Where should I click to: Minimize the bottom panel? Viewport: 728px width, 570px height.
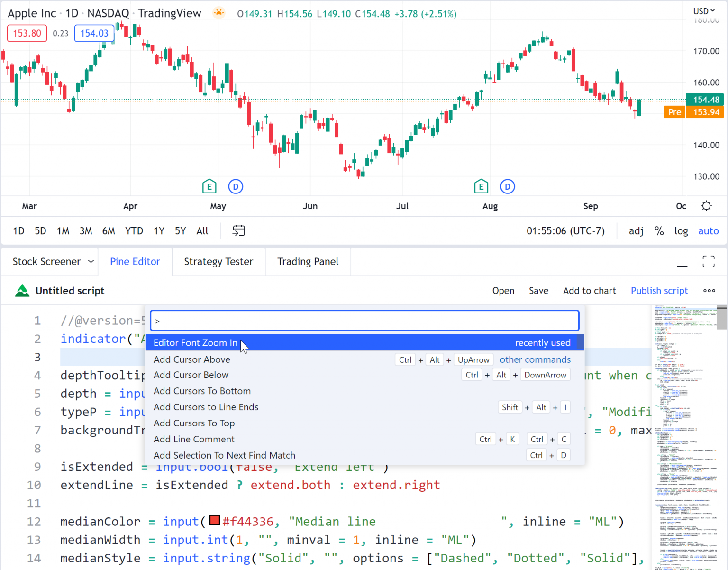(x=682, y=262)
